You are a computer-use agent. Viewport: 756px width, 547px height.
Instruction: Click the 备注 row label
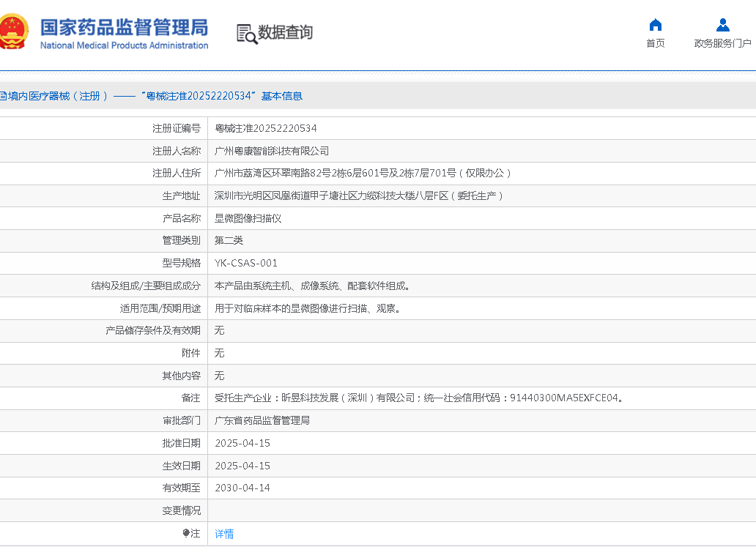191,398
